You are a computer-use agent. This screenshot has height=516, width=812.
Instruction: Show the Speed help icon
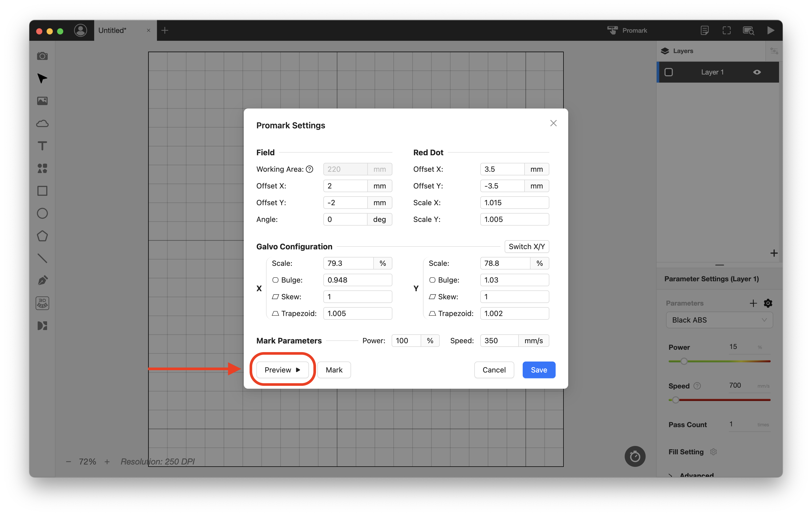point(697,386)
